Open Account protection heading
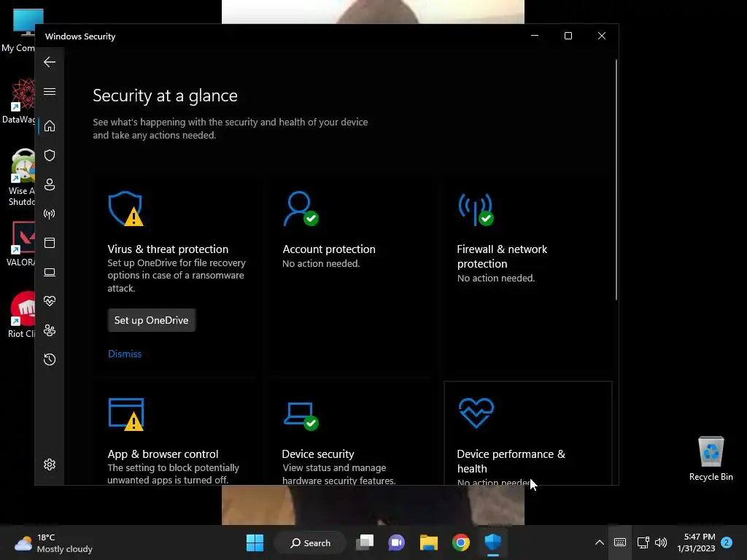Viewport: 747px width, 560px height. [329, 249]
